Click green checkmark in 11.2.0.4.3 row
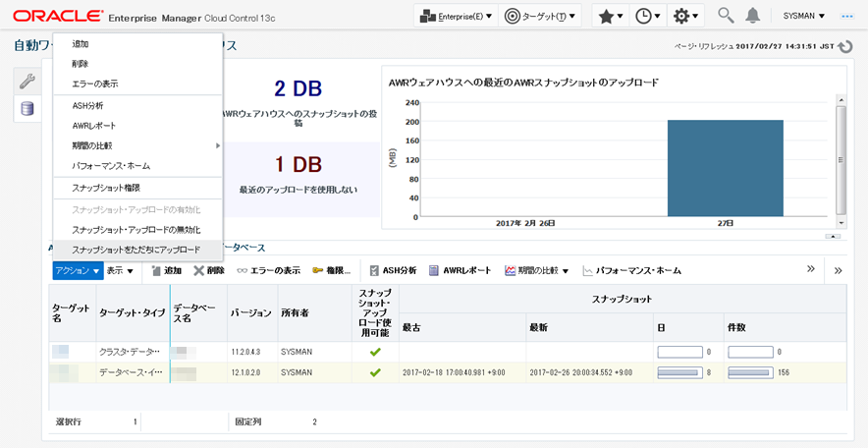Image resolution: width=868 pixels, height=448 pixels. [375, 352]
